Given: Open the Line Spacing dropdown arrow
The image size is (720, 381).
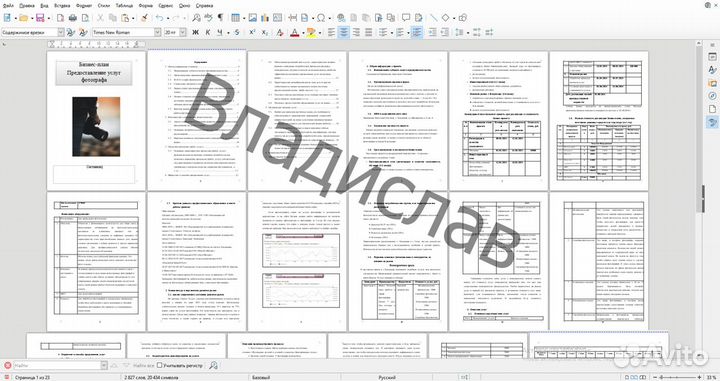Looking at the screenshot, I should pyautogui.click(x=467, y=32).
